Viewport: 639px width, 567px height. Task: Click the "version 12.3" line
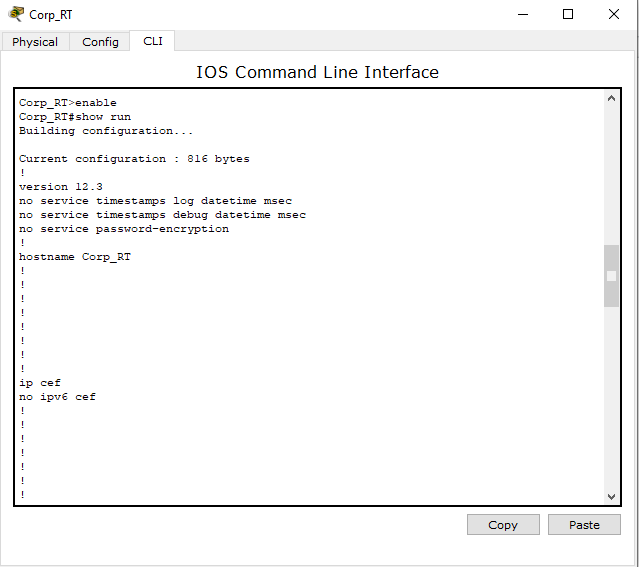tap(61, 187)
